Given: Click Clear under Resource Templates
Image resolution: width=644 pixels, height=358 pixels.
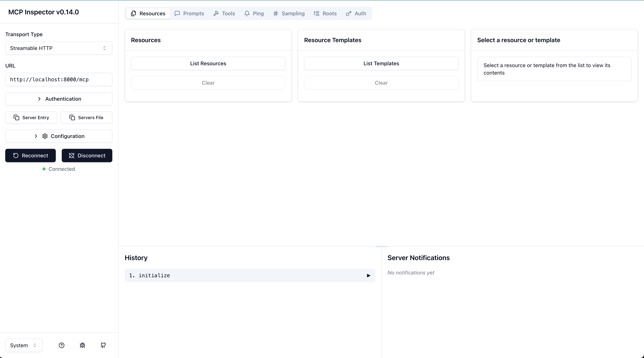Looking at the screenshot, I should (381, 83).
